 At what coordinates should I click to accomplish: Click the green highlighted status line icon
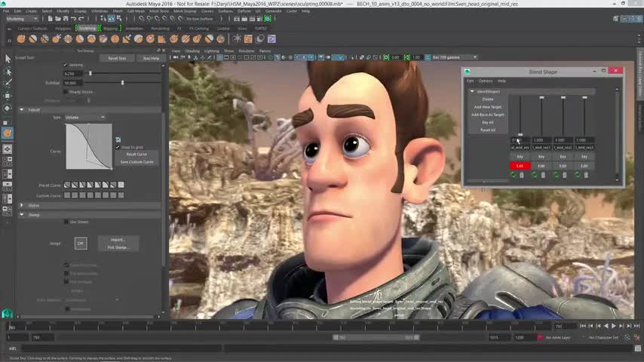pos(268,19)
